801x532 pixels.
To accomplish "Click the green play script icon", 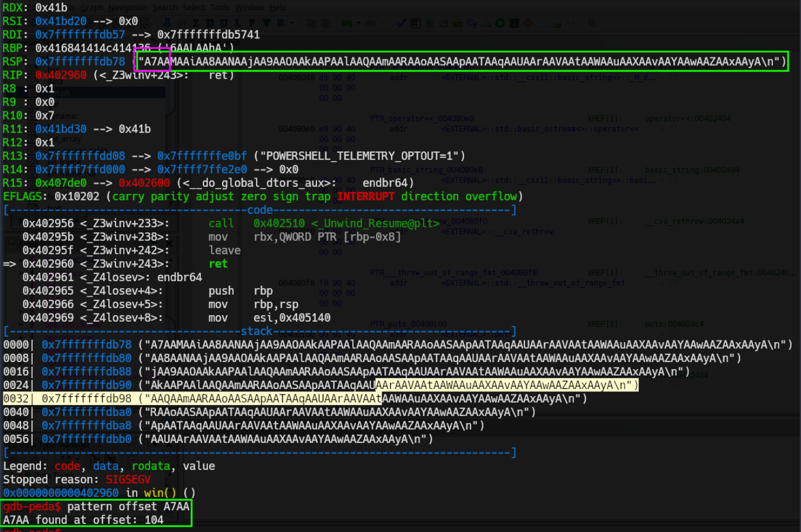I will point(500,23).
